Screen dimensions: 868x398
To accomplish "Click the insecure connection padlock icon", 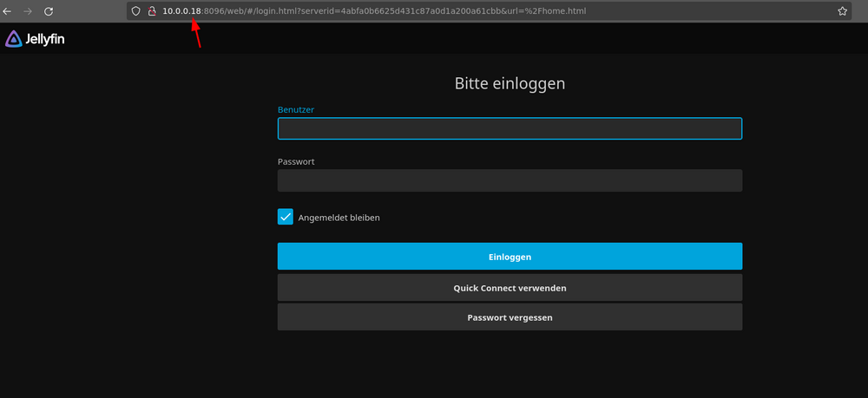I will (x=152, y=11).
